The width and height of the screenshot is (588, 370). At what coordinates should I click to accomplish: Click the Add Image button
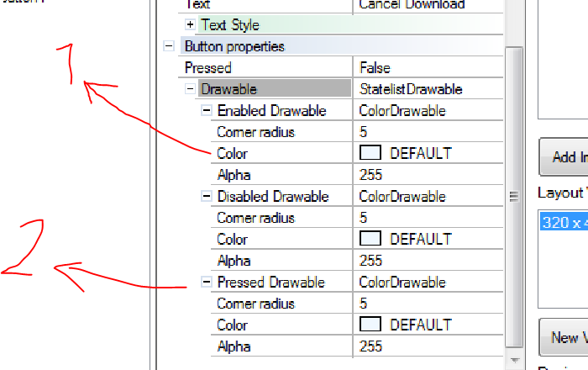click(564, 157)
